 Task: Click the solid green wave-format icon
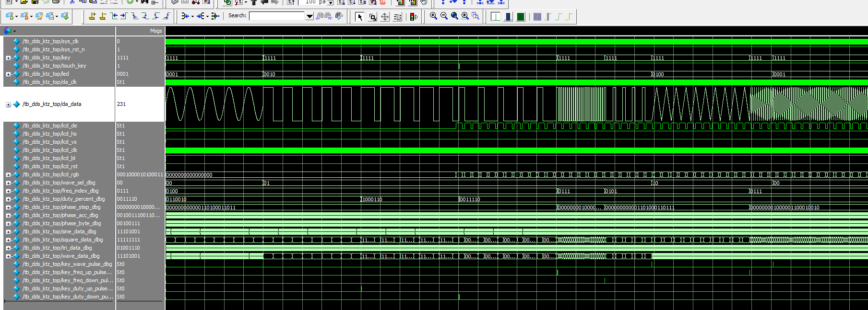coord(521,17)
